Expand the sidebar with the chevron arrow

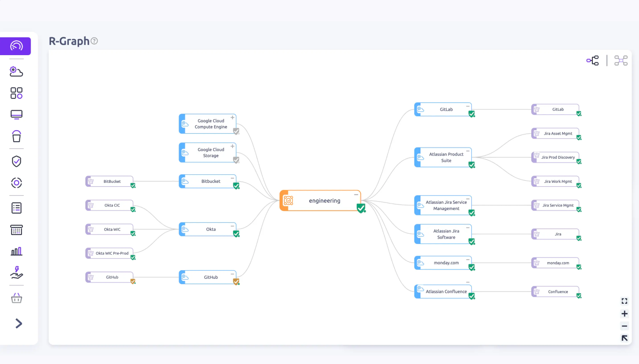pyautogui.click(x=19, y=324)
